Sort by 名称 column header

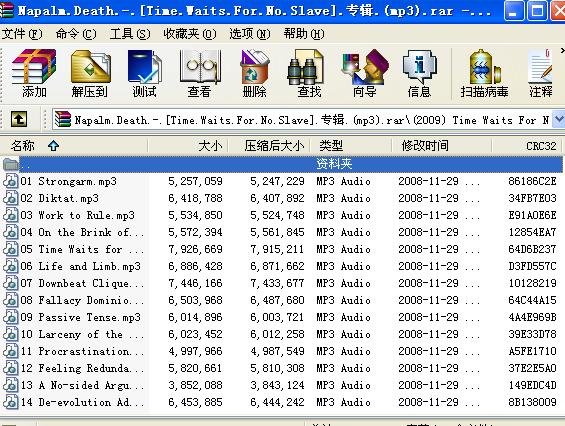coord(74,146)
